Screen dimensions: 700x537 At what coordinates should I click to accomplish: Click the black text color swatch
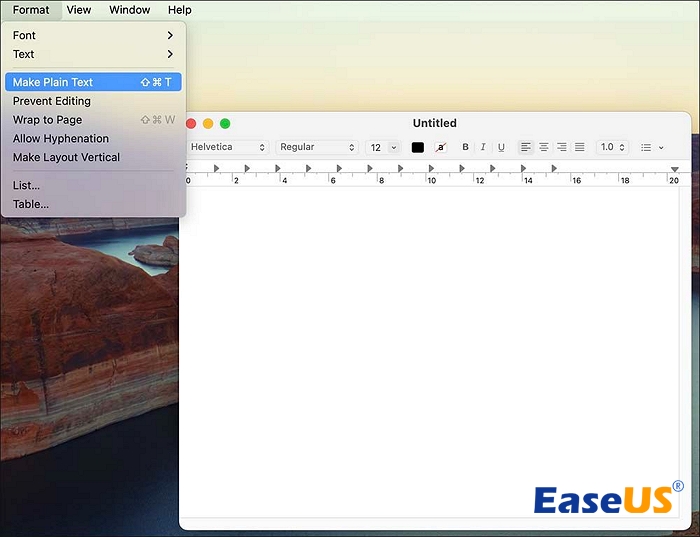tap(417, 147)
